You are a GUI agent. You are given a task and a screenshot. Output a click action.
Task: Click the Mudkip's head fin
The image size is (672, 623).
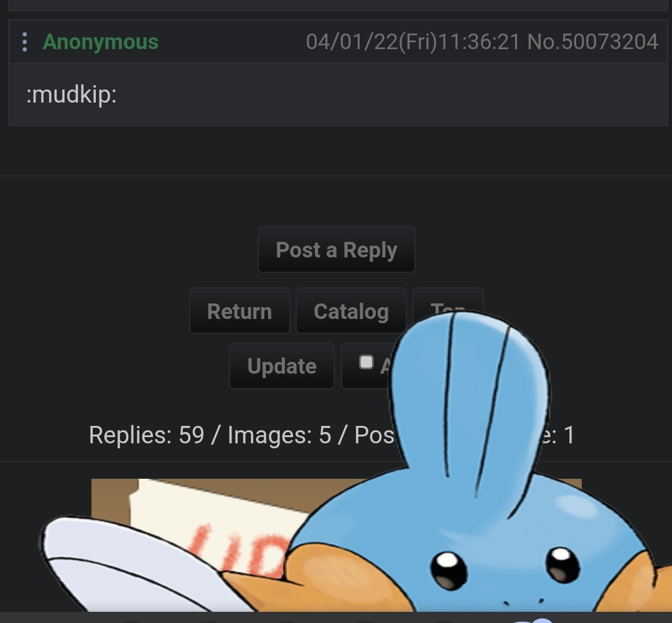469,398
